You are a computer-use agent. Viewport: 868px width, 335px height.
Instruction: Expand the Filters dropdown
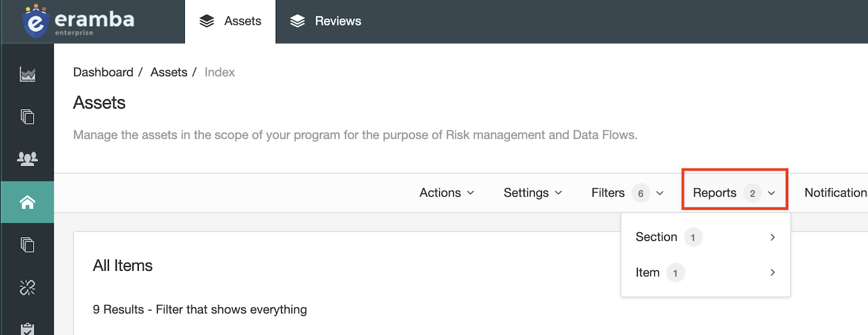click(x=627, y=193)
